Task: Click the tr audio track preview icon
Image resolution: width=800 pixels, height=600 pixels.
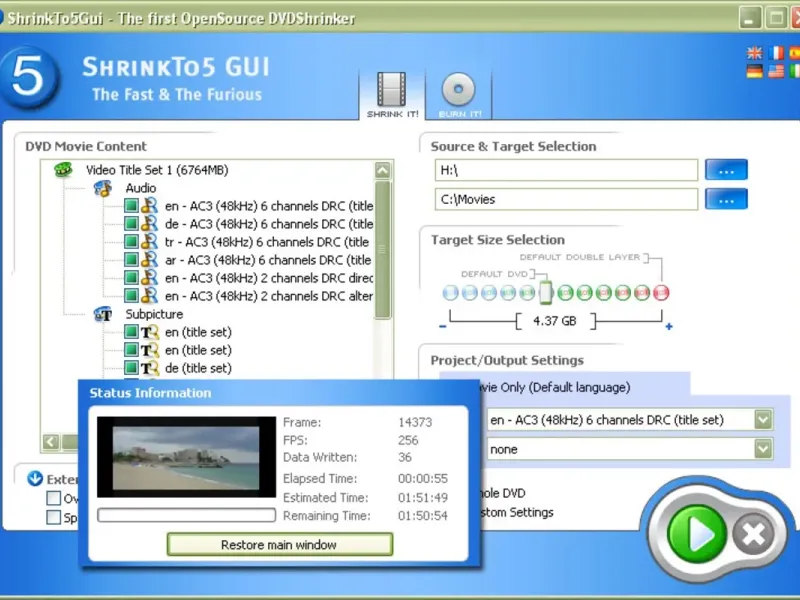Action: 149,241
